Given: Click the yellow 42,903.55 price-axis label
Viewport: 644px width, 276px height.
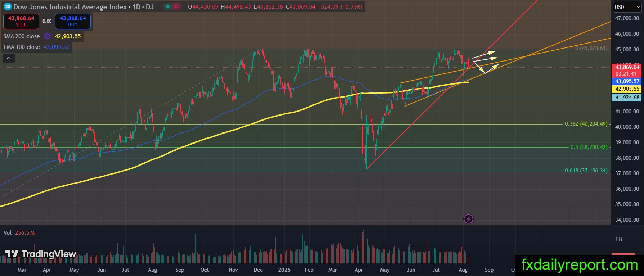Looking at the screenshot, I should (x=627, y=89).
